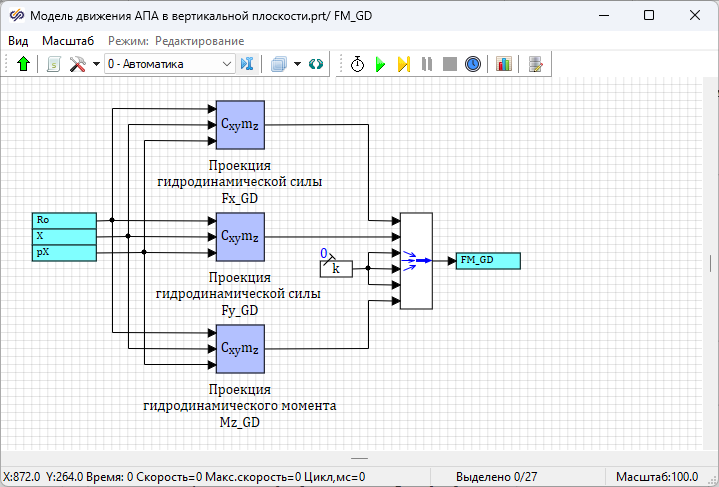Click the teal refresh arrows icon
Image resolution: width=719 pixels, height=487 pixels.
[316, 64]
